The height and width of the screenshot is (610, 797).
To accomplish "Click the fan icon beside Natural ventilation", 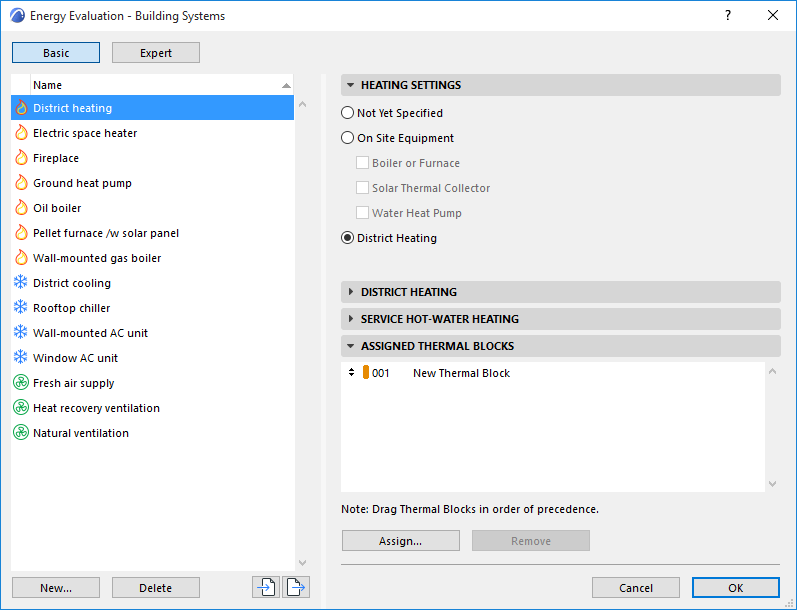I will click(x=20, y=432).
